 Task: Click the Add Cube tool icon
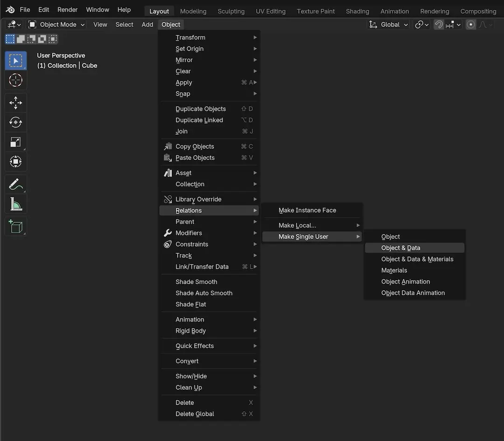tap(16, 227)
